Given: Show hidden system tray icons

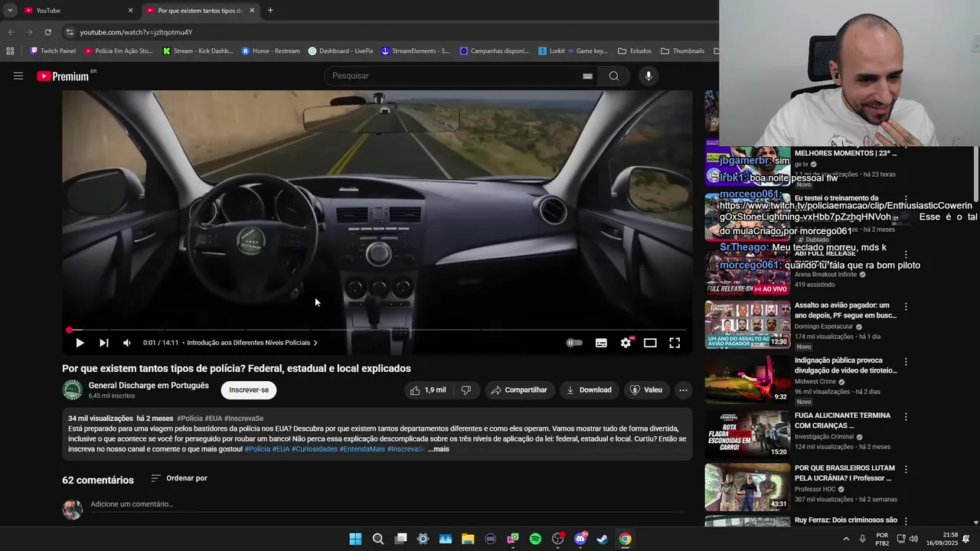Looking at the screenshot, I should tap(846, 539).
